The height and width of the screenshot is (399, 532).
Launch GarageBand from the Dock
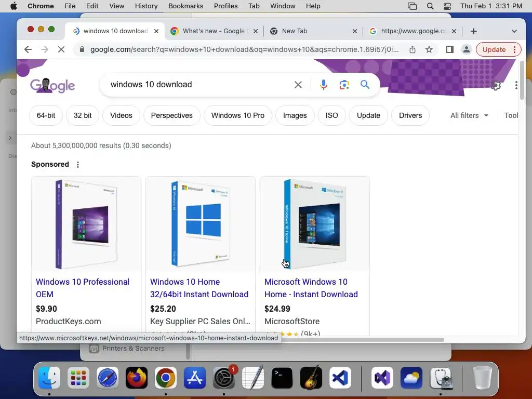point(311,378)
